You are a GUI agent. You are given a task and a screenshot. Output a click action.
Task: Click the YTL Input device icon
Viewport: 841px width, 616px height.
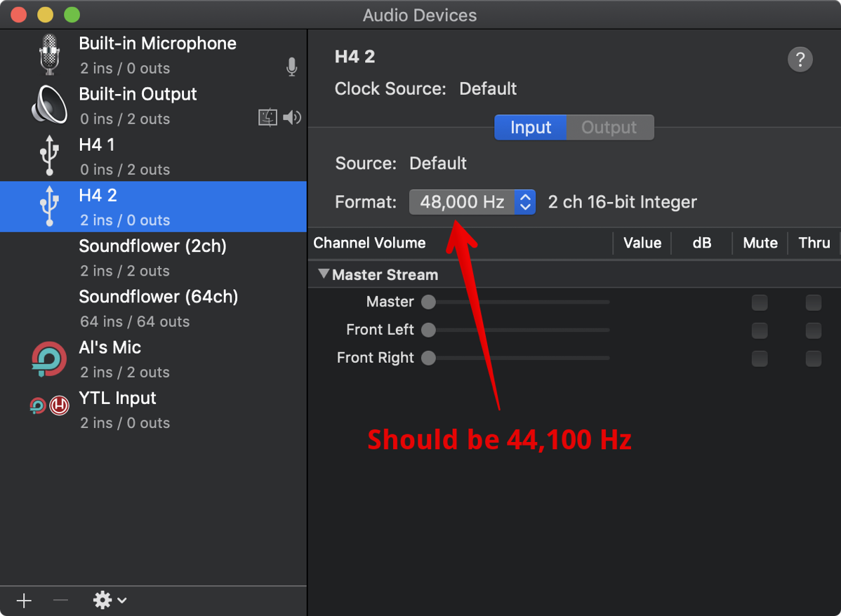pos(49,406)
